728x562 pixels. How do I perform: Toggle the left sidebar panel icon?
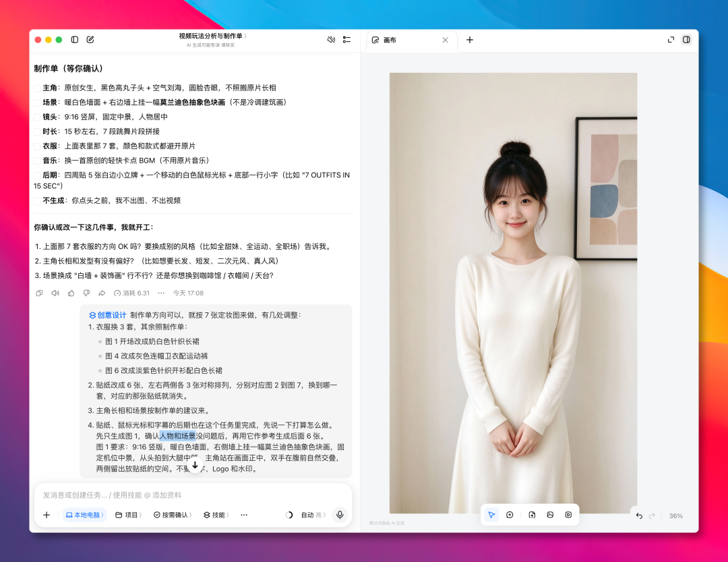point(75,40)
